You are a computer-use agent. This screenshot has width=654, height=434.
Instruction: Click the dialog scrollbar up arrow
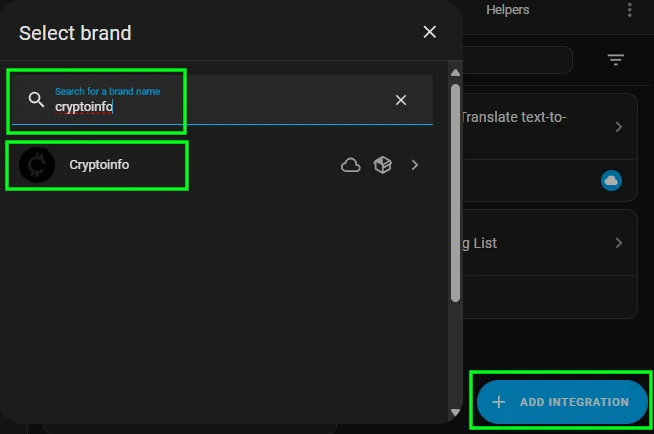pyautogui.click(x=455, y=73)
